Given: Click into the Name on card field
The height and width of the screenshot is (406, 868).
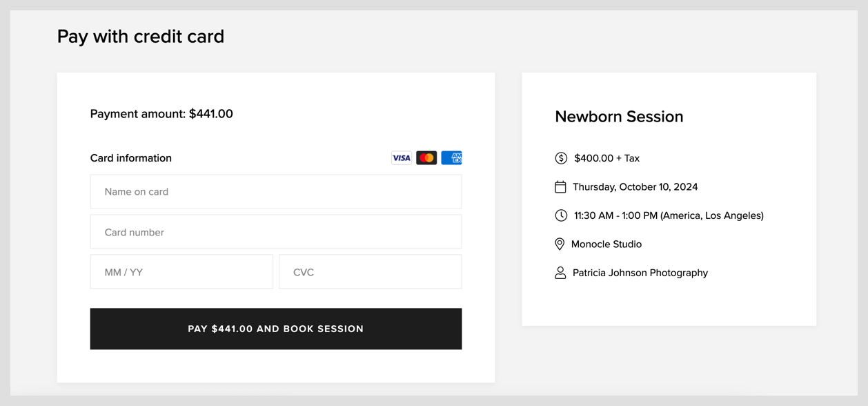Looking at the screenshot, I should point(276,191).
